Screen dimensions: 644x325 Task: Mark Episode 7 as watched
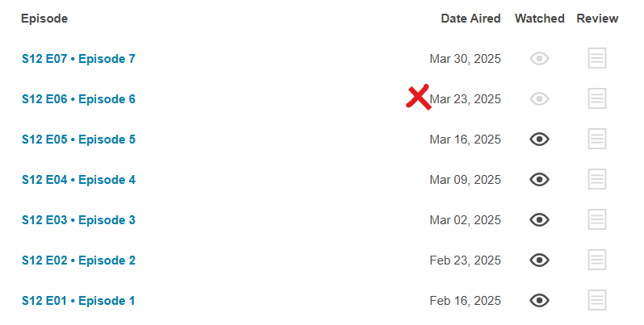(x=539, y=58)
